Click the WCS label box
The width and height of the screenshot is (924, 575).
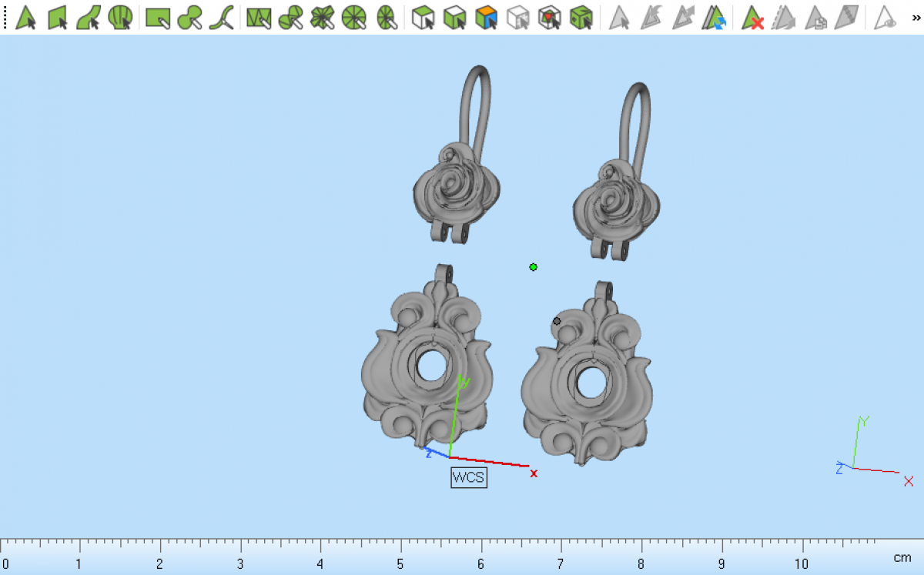pyautogui.click(x=468, y=477)
